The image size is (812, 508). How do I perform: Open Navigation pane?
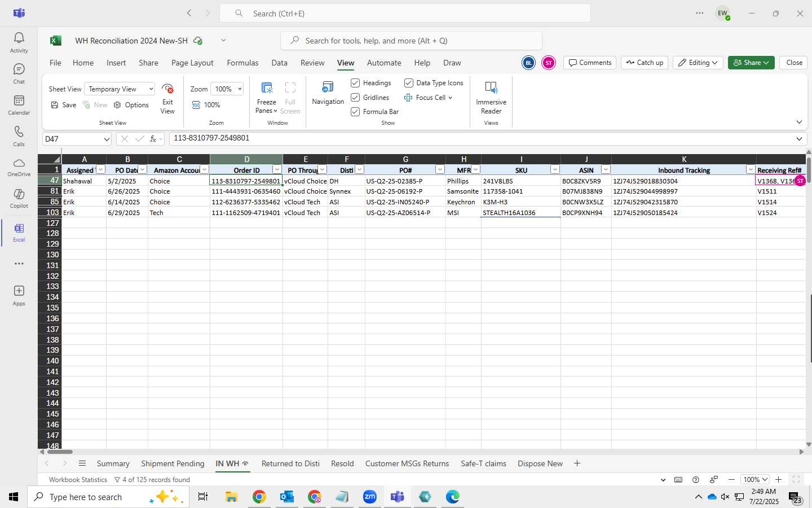tap(328, 94)
